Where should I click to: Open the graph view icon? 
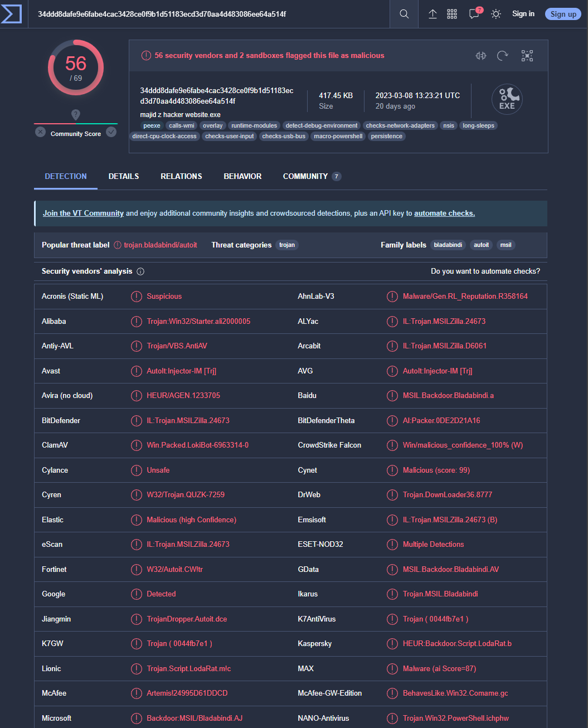(x=527, y=55)
